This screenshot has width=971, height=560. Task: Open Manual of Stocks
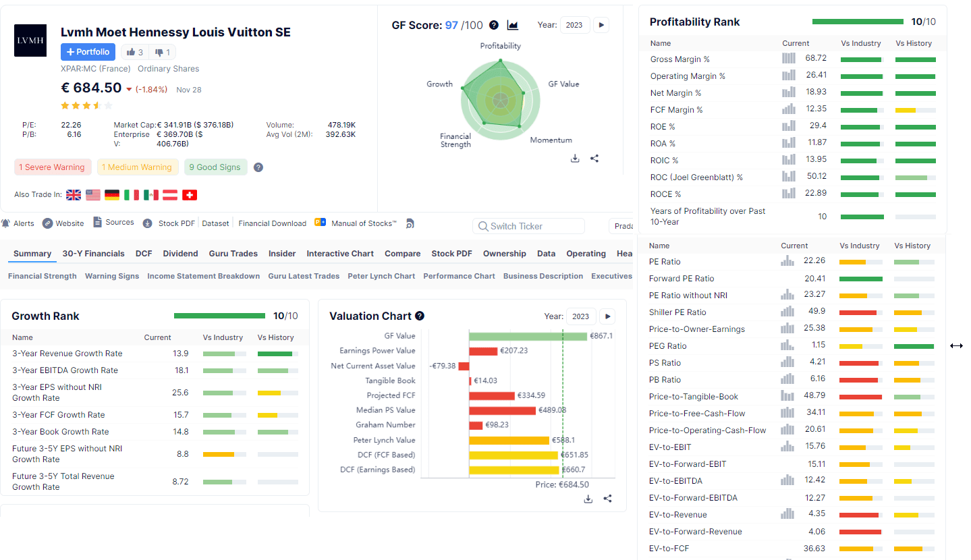tap(364, 223)
